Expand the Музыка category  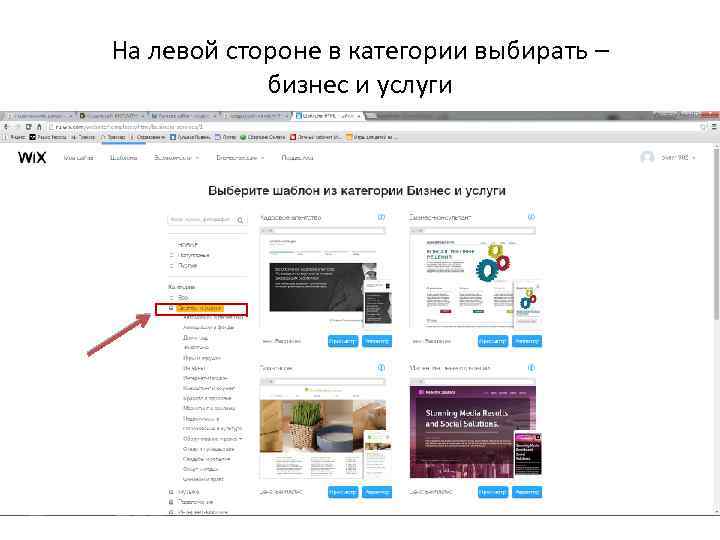click(171, 492)
